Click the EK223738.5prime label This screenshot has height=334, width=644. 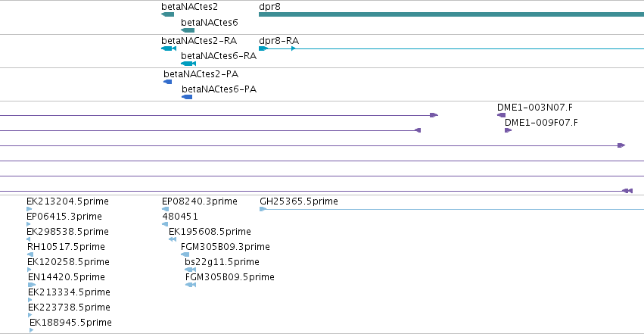(70, 307)
